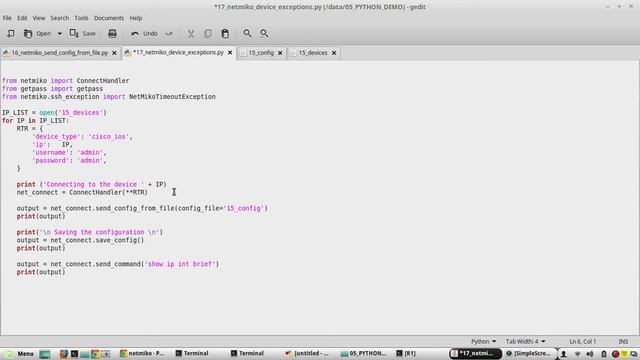Open the File menu

7,18
